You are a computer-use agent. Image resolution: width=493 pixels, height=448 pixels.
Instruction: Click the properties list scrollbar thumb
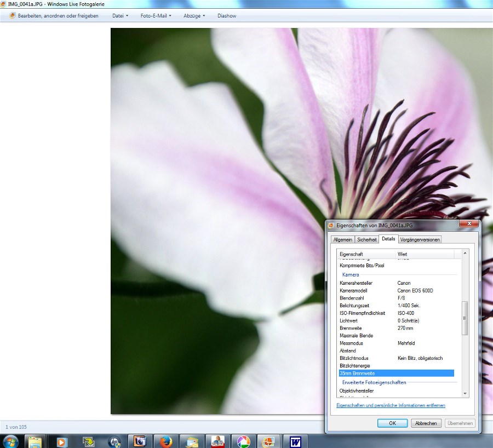coord(465,318)
